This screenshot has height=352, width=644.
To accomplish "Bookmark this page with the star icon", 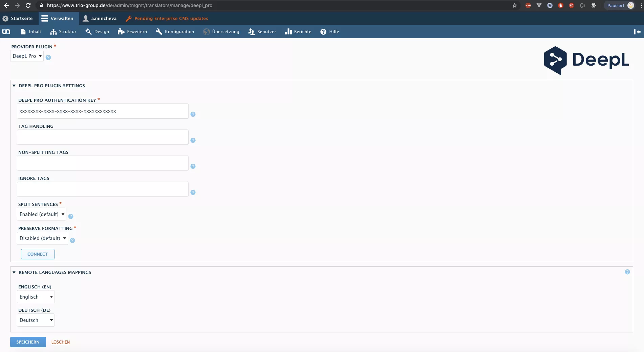I will 515,5.
